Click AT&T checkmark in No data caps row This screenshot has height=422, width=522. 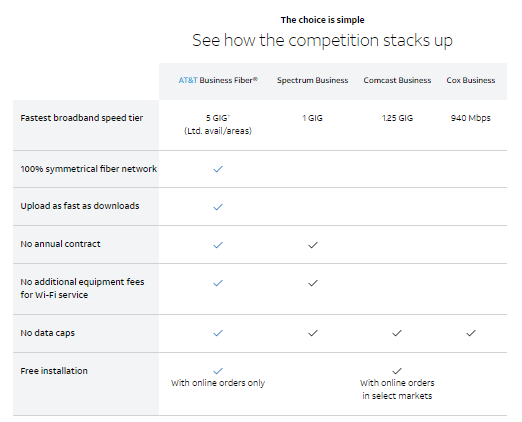(218, 333)
